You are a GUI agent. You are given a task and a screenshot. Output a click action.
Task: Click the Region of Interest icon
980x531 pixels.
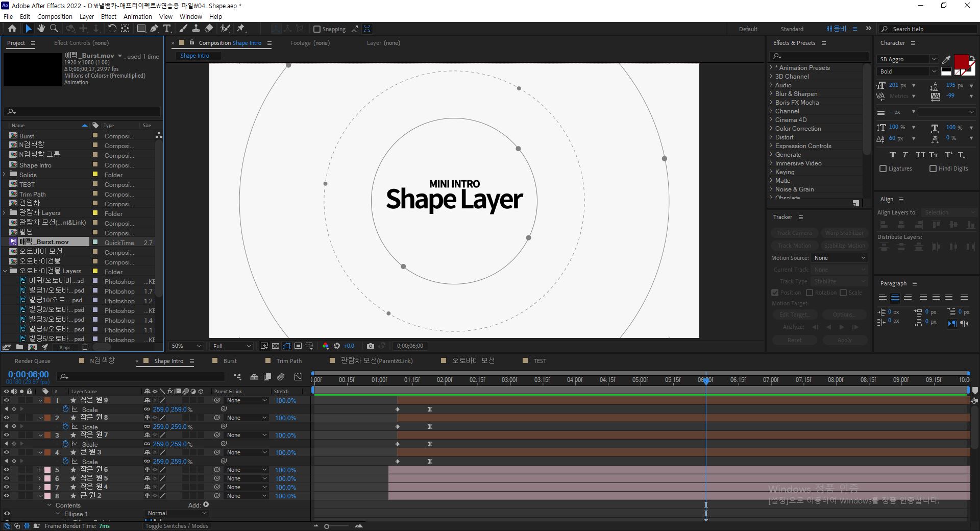click(298, 346)
